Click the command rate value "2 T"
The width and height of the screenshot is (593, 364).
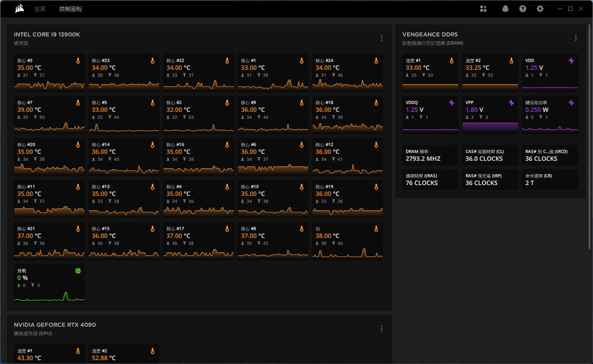pos(529,183)
